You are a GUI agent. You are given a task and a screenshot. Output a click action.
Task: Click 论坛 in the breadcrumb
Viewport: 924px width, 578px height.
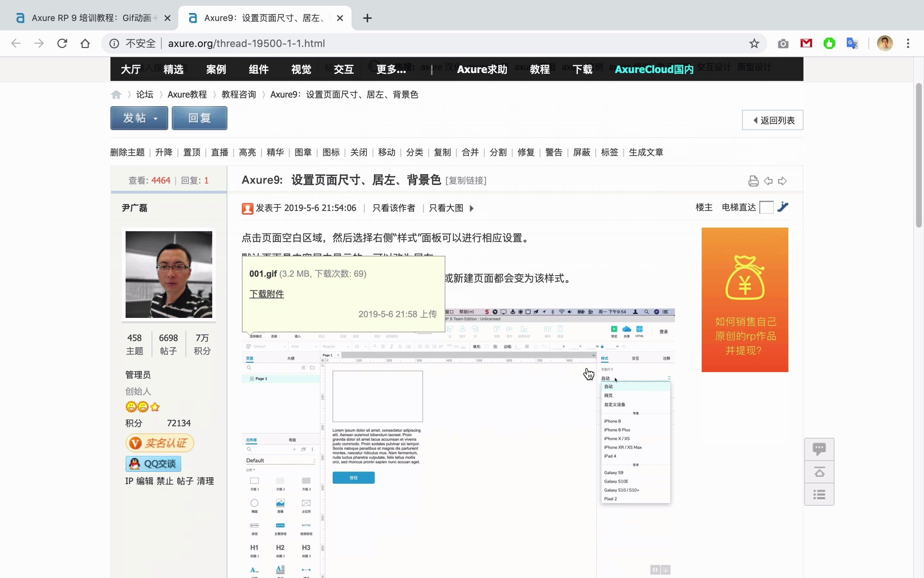coord(145,94)
